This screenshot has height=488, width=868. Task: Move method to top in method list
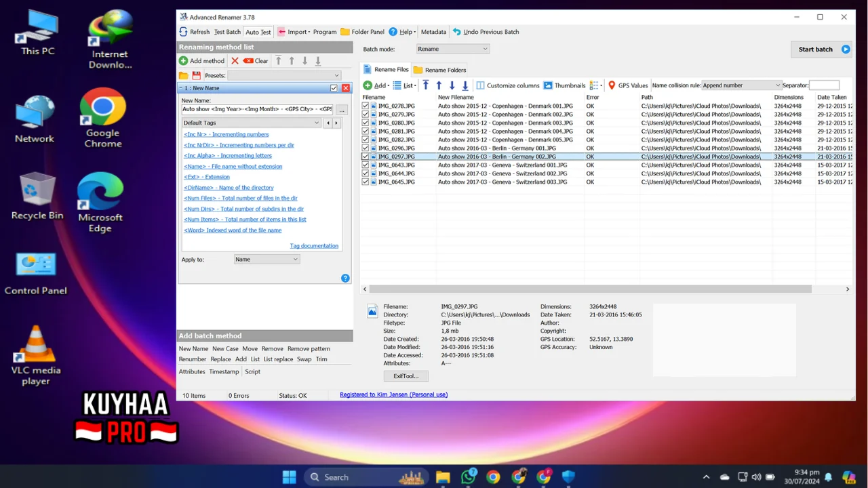(278, 61)
